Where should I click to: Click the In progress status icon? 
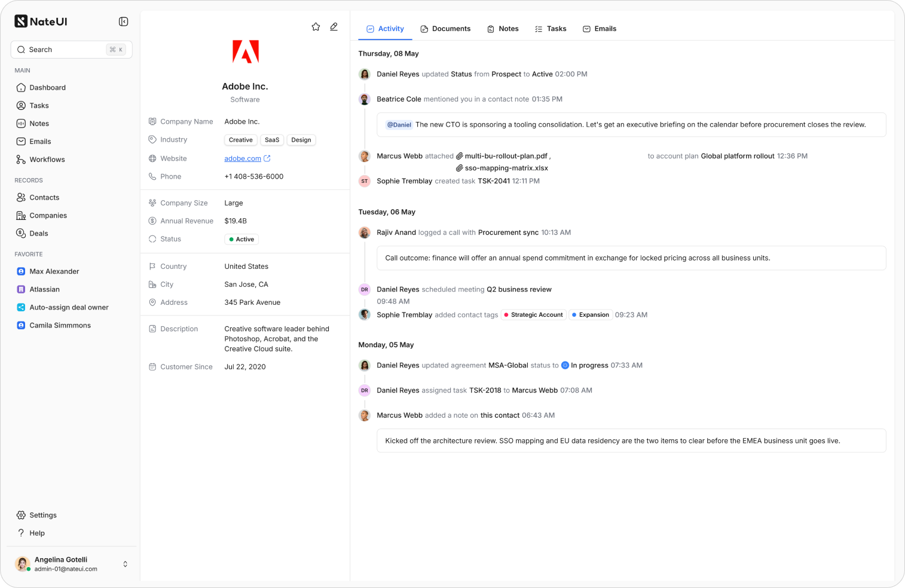click(565, 365)
